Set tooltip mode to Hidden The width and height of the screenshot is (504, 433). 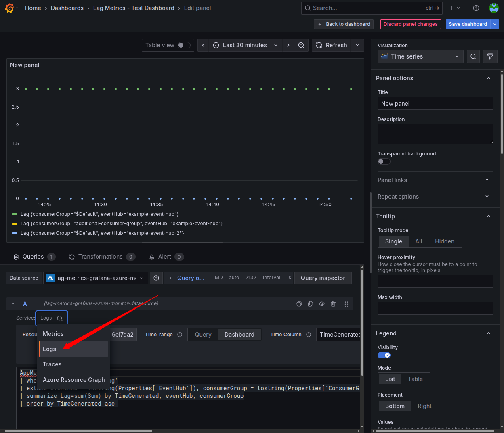pyautogui.click(x=445, y=241)
